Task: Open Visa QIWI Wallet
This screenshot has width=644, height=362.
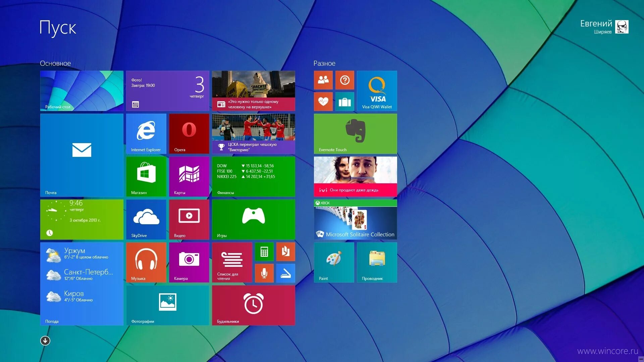Action: click(377, 90)
